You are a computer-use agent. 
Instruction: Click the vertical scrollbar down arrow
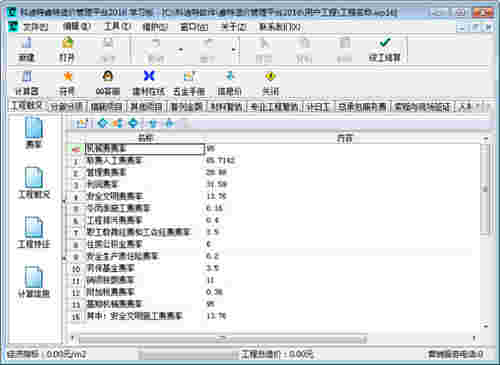[x=486, y=326]
